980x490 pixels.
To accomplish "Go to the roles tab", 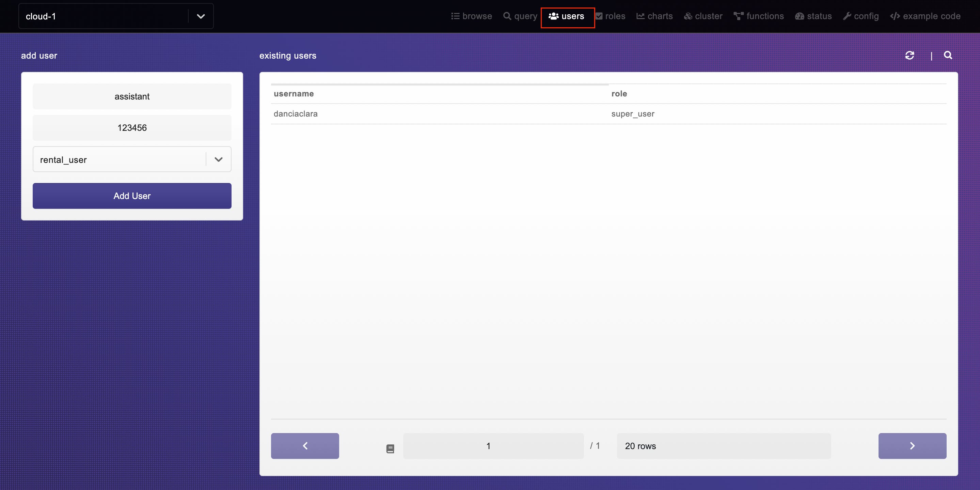I will point(611,16).
